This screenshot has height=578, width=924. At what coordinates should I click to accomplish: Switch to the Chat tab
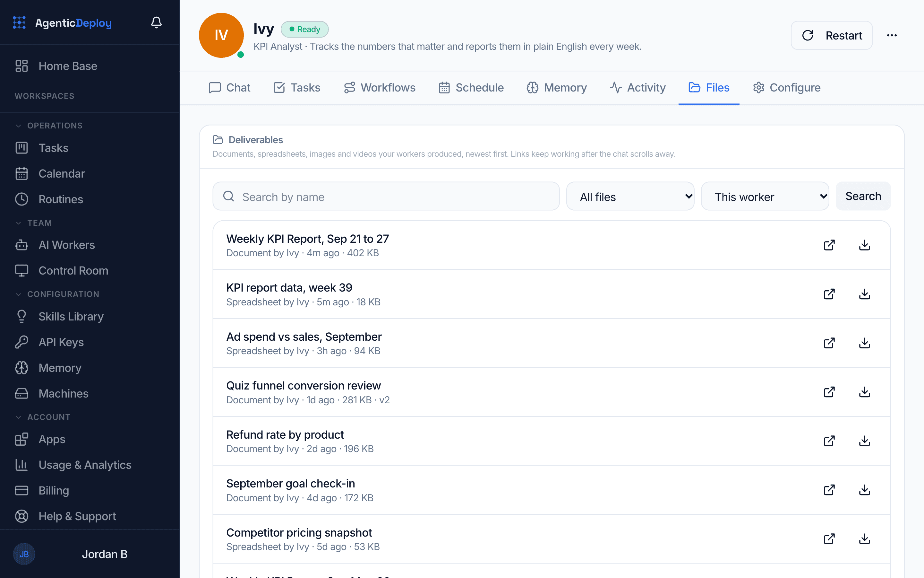(229, 88)
